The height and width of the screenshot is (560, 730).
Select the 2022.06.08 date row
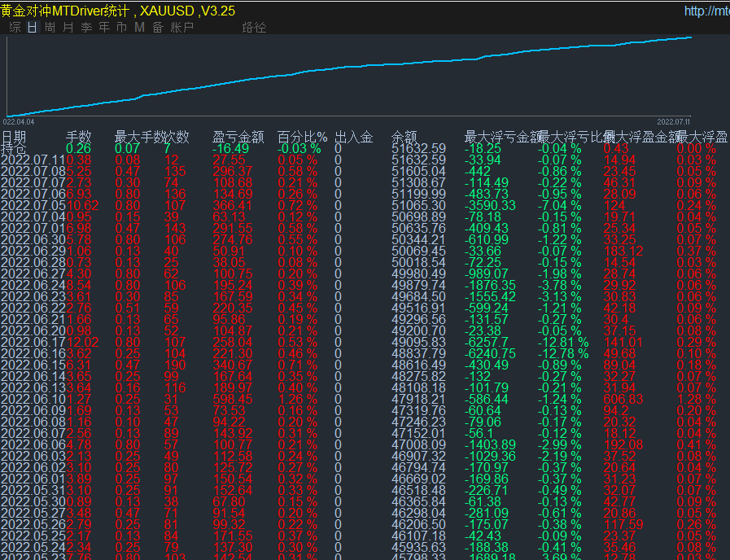(33, 422)
